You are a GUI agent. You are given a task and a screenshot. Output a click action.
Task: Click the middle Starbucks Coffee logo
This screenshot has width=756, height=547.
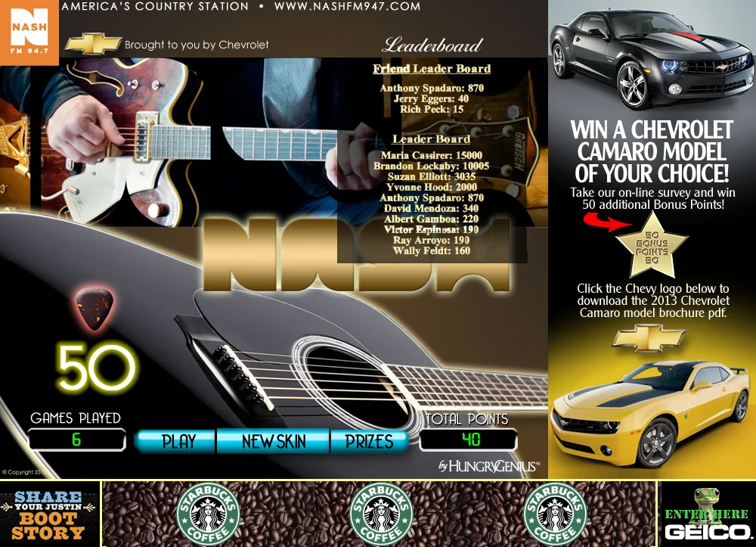pyautogui.click(x=381, y=514)
